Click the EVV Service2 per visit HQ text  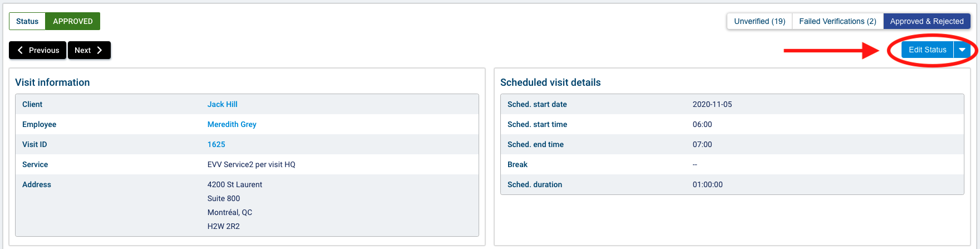click(x=252, y=164)
